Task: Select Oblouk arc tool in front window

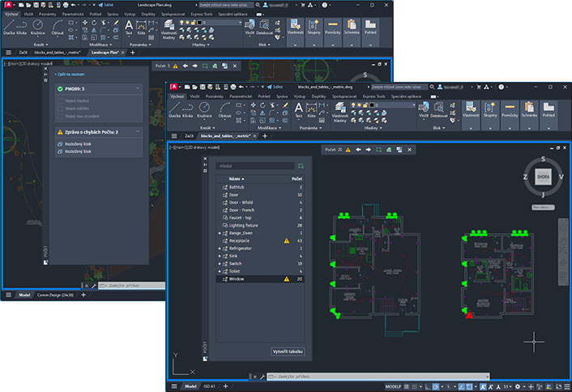Action: pos(224,109)
